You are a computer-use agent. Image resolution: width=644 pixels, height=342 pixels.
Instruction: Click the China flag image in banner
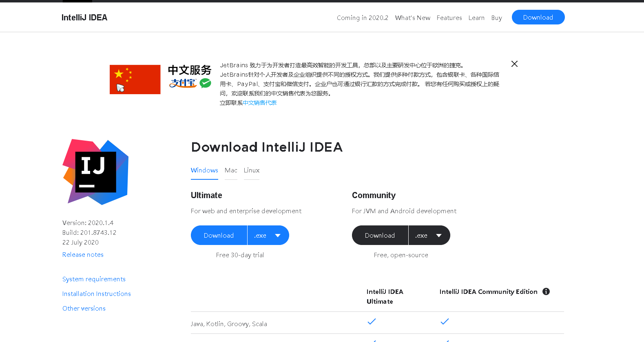(135, 79)
